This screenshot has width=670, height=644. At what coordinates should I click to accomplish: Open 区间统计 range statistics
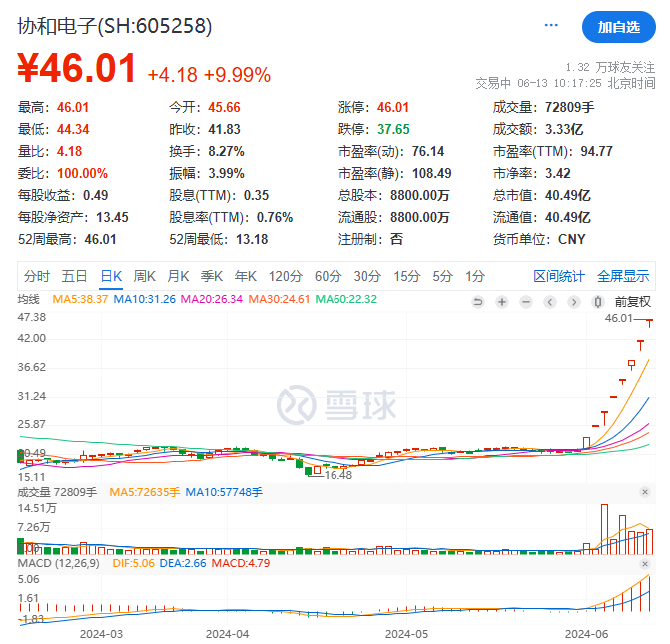(559, 276)
